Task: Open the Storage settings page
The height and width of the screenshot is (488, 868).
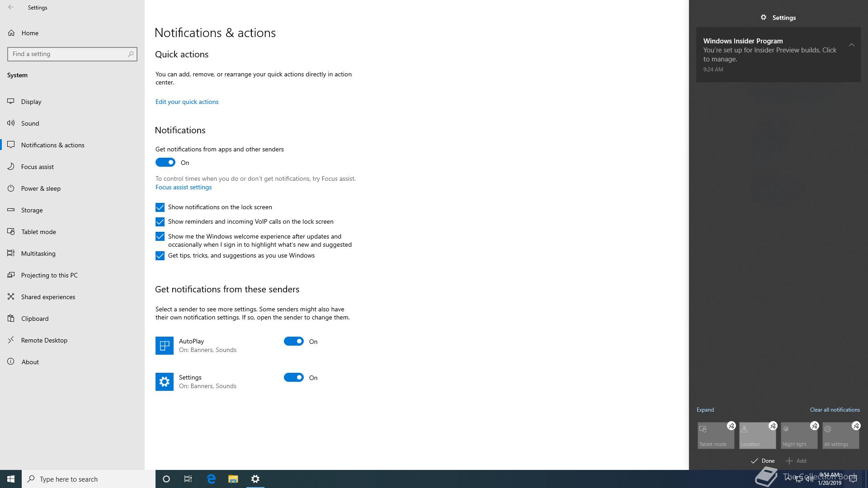Action: pos(72,210)
